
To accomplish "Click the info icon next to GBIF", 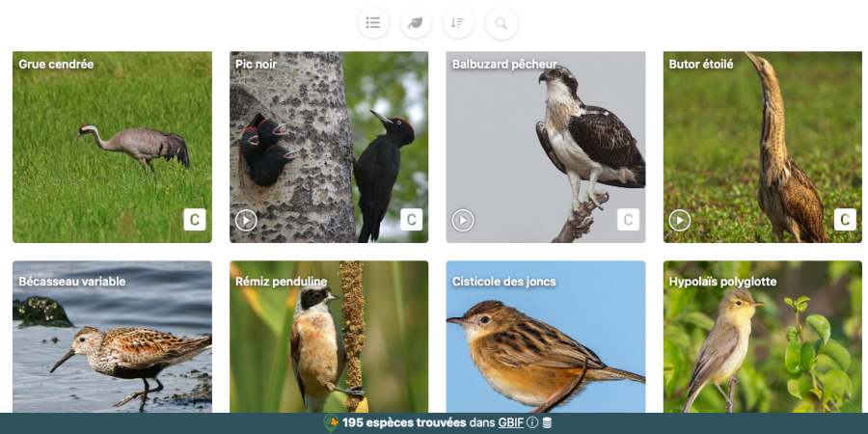I will click(x=532, y=423).
